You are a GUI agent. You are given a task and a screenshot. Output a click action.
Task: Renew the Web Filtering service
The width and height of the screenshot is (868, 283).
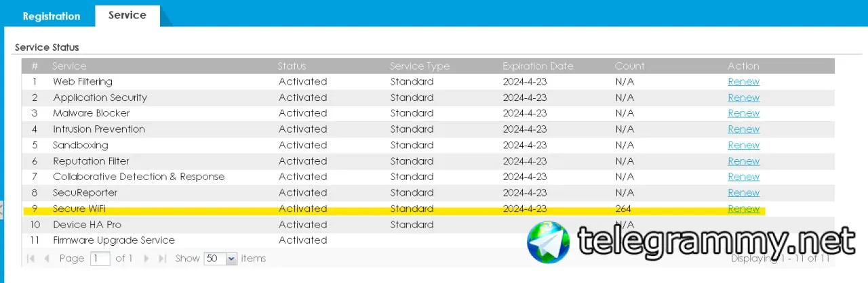(743, 82)
